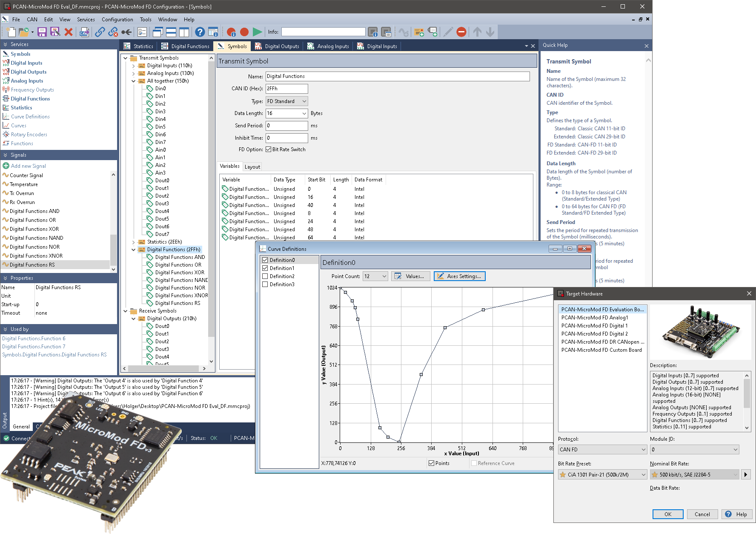Switch to the Digital Outputs tab
The width and height of the screenshot is (756, 534).
tap(277, 46)
